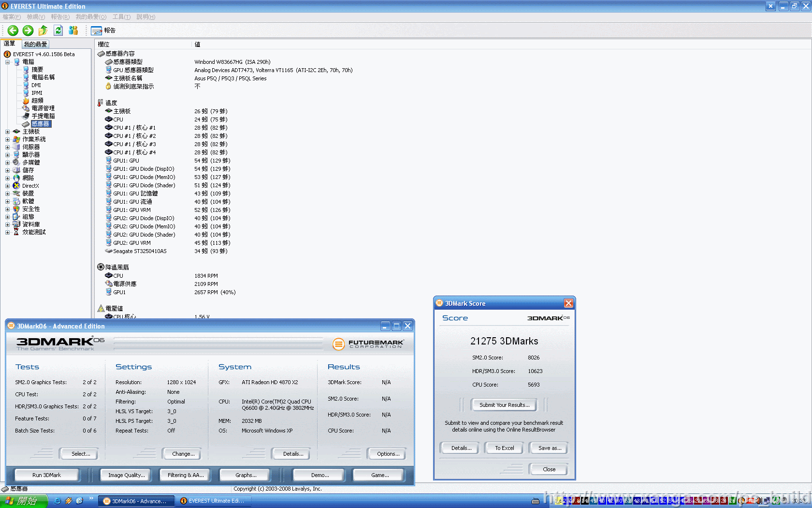
Task: Click the green Forward arrow toolbar icon
Action: (28, 30)
